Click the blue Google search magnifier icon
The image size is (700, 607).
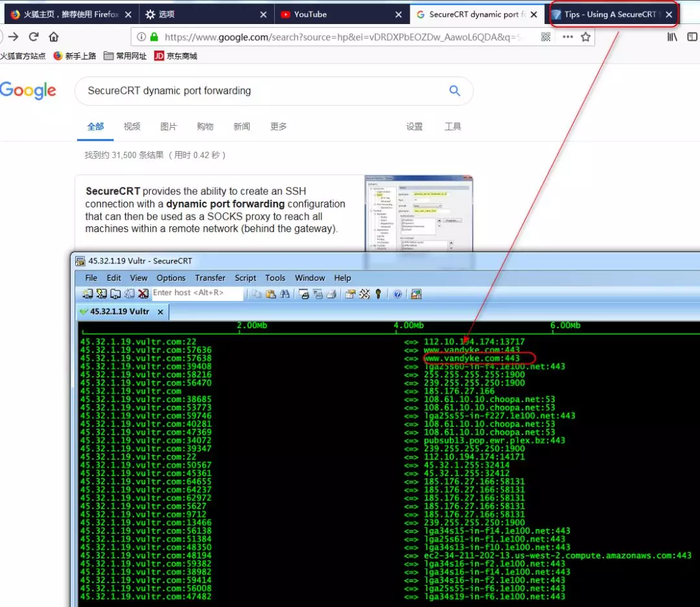tap(454, 91)
